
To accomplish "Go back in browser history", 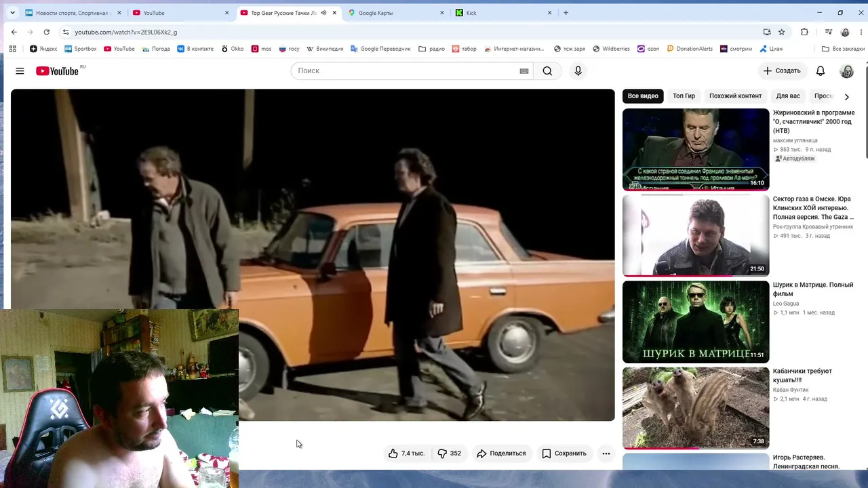I will pyautogui.click(x=14, y=32).
